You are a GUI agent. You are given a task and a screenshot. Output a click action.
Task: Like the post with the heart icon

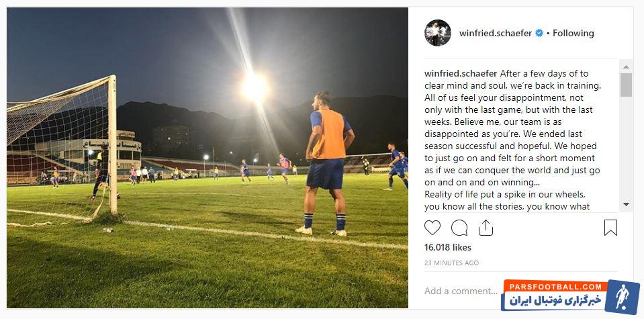pyautogui.click(x=433, y=228)
